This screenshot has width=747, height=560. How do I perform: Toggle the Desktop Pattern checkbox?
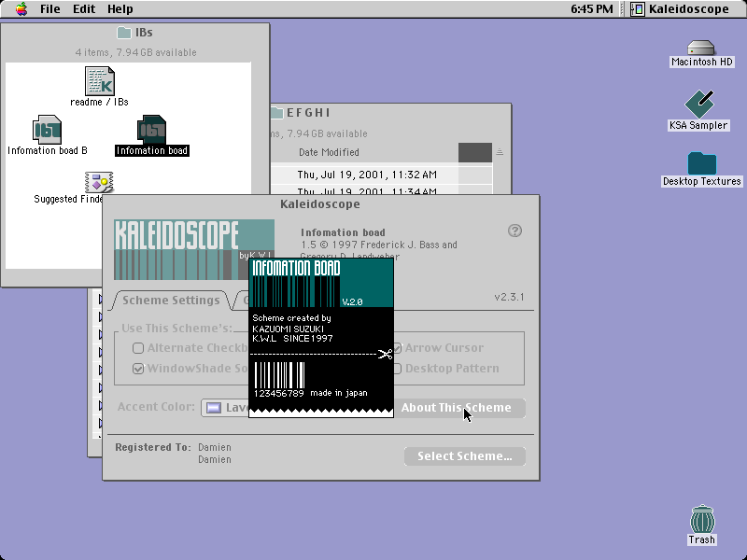(x=398, y=369)
